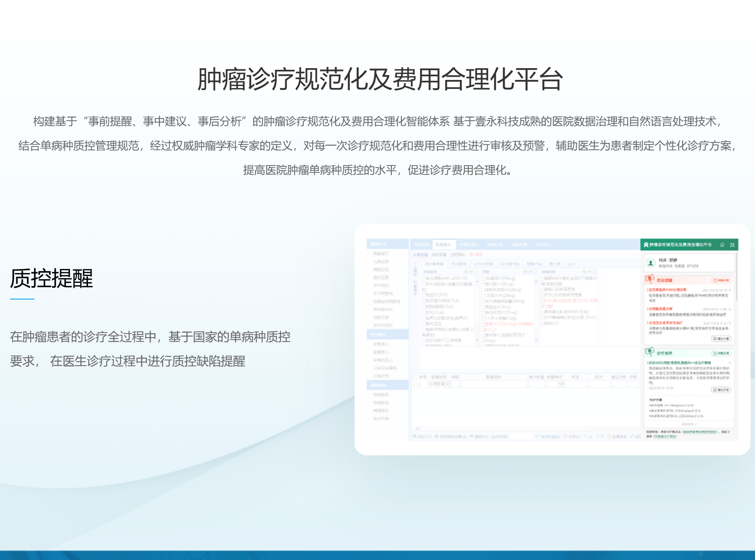Screen dimensions: 755x560
Task: Check the first row checkbox in order table
Action: click(415, 384)
